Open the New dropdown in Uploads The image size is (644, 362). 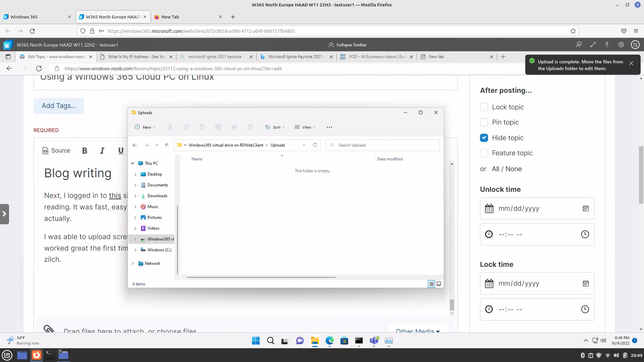pos(145,127)
